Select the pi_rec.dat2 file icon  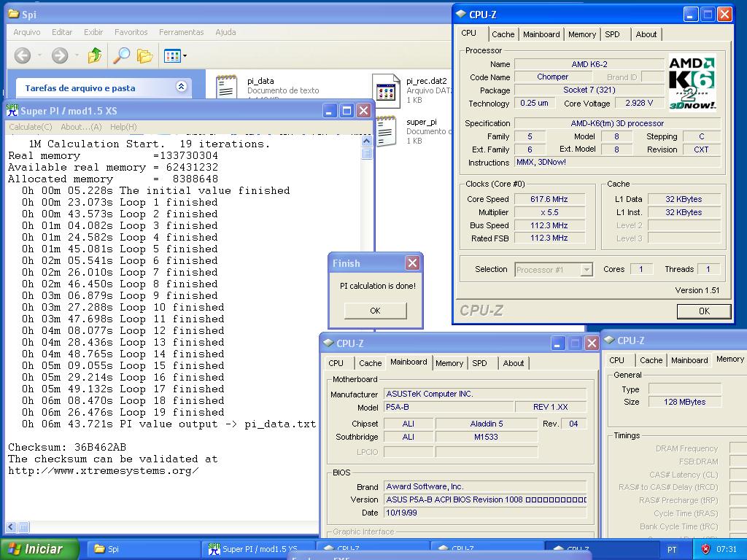[x=385, y=90]
